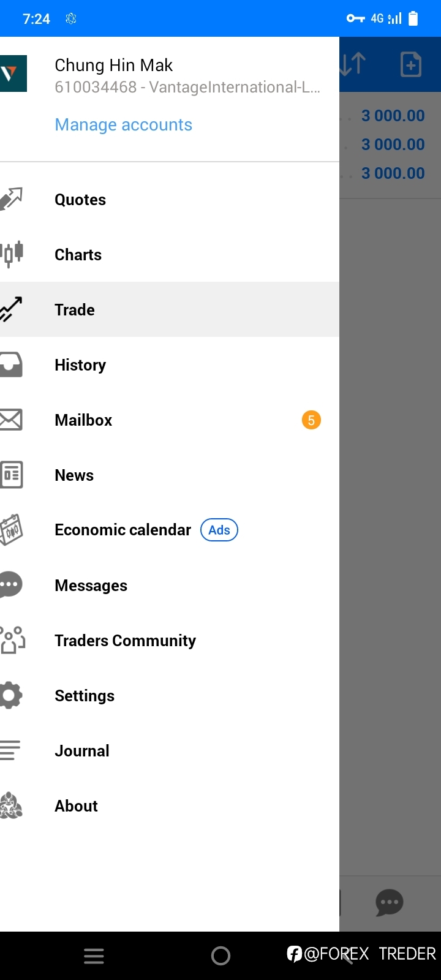Open the Mailbox envelope icon
The image size is (441, 980).
click(11, 420)
